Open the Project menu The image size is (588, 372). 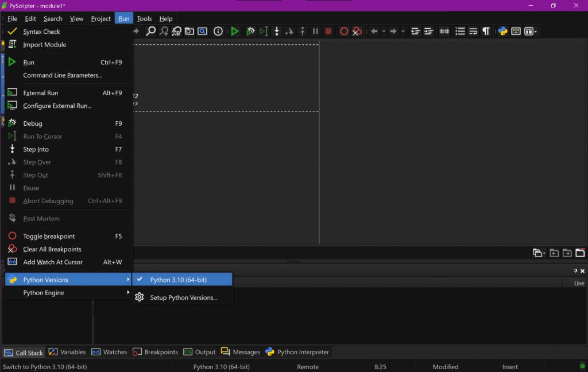(100, 18)
